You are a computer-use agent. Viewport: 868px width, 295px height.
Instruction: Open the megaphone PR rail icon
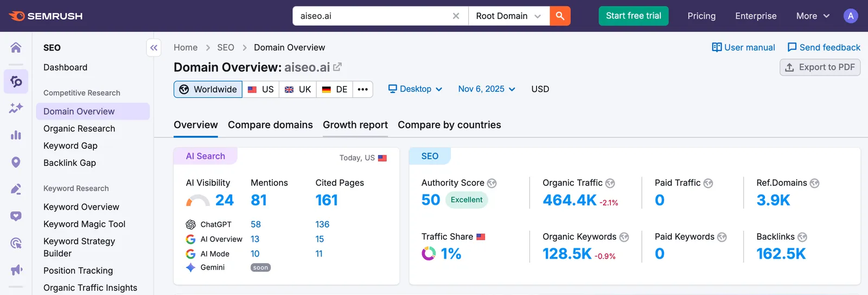(16, 269)
